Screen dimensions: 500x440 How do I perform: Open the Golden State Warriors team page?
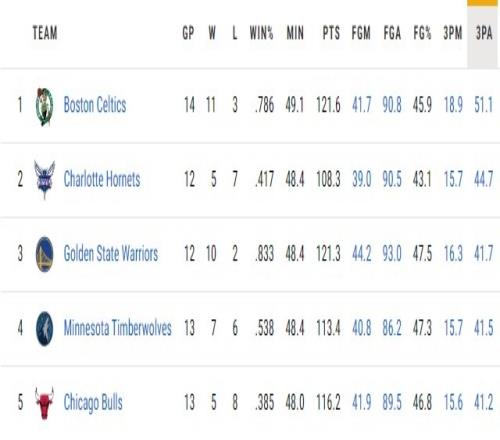tap(111, 254)
